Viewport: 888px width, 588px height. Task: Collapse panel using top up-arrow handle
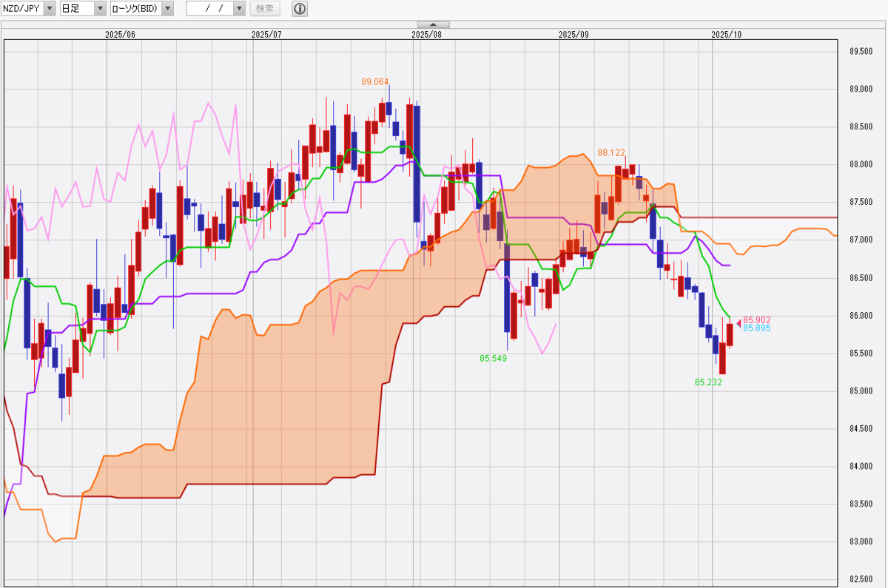point(434,24)
